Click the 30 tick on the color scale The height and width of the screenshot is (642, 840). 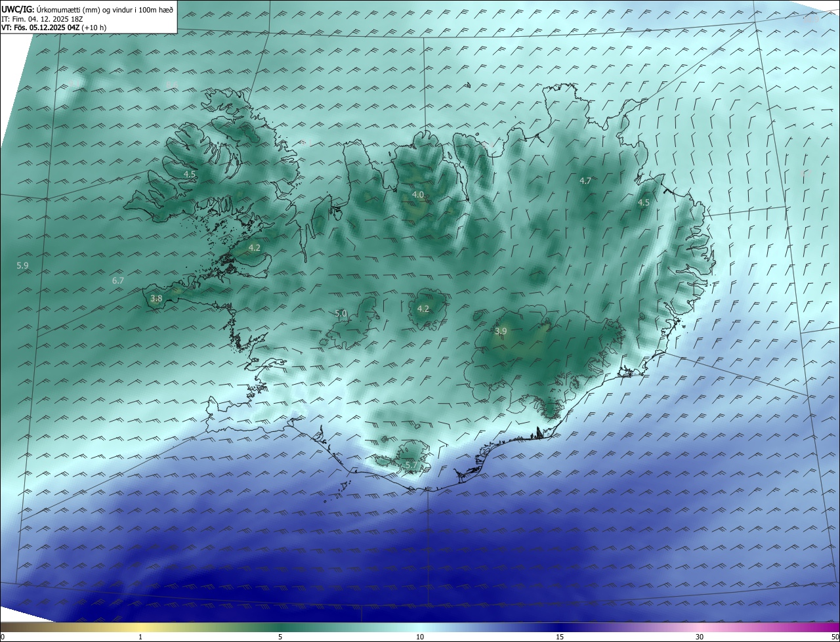tap(700, 637)
